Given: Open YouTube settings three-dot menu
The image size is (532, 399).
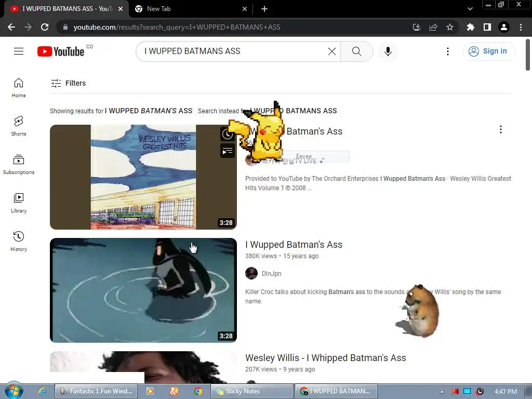Looking at the screenshot, I should pyautogui.click(x=447, y=51).
